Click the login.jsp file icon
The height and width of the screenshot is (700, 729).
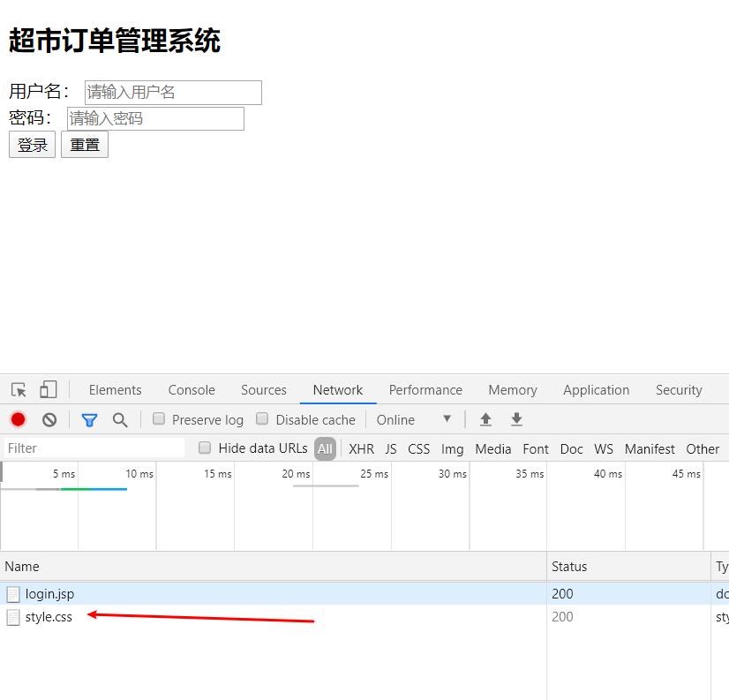point(13,594)
